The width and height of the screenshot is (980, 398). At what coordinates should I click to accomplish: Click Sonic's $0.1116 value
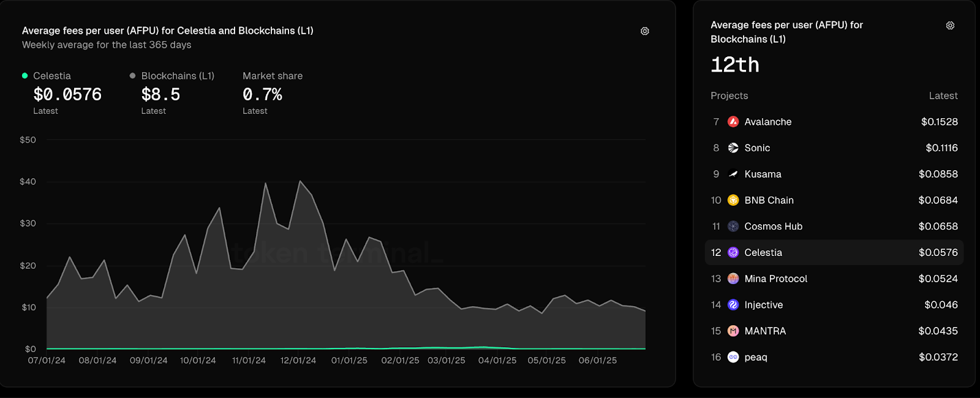click(941, 148)
